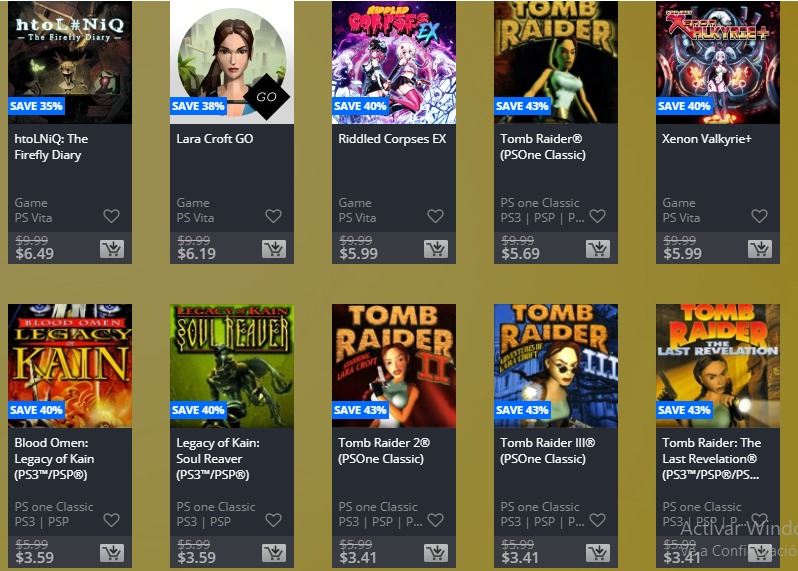This screenshot has width=798, height=571.
Task: Toggle wishlist heart for Soul Reaver
Action: point(273,520)
